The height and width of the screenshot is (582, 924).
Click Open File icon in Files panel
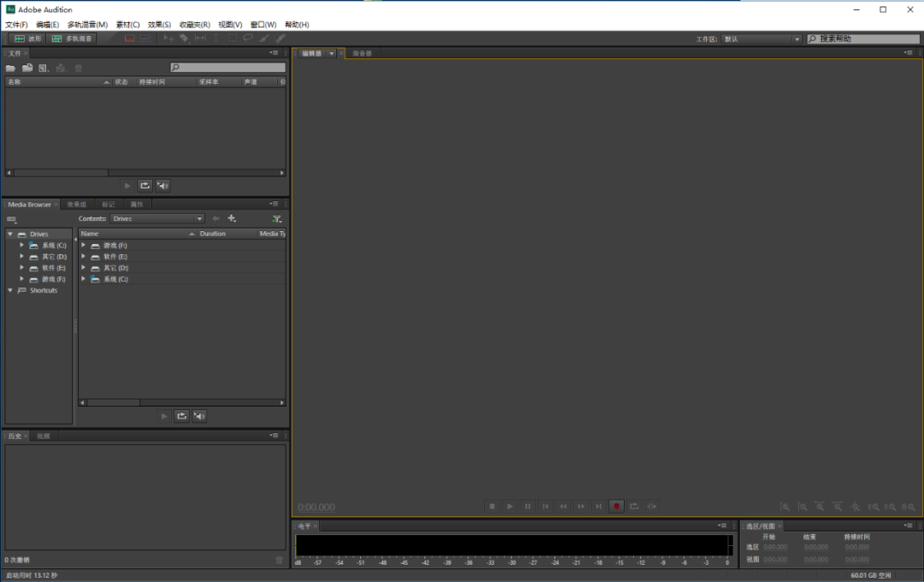click(10, 68)
